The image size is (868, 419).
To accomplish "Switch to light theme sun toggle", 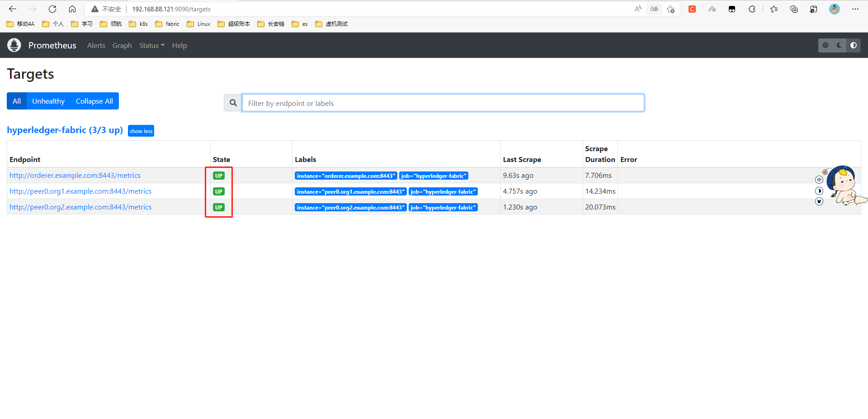I will (826, 45).
